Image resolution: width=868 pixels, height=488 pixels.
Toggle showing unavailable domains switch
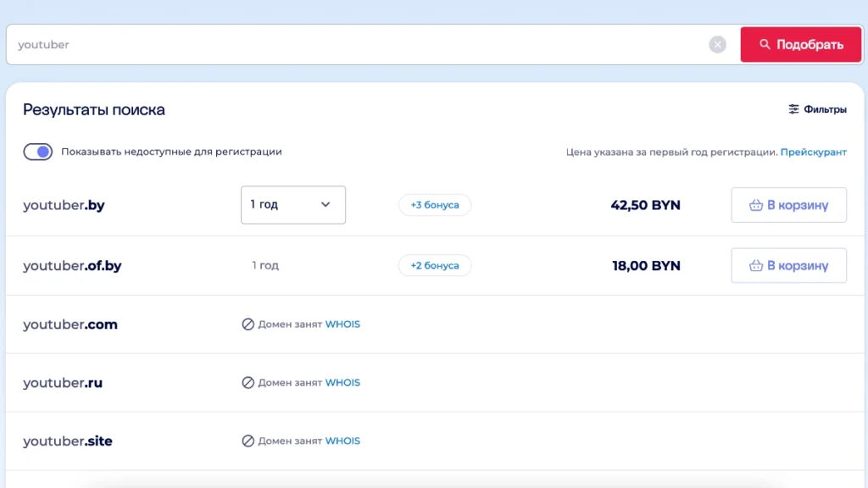click(x=37, y=152)
